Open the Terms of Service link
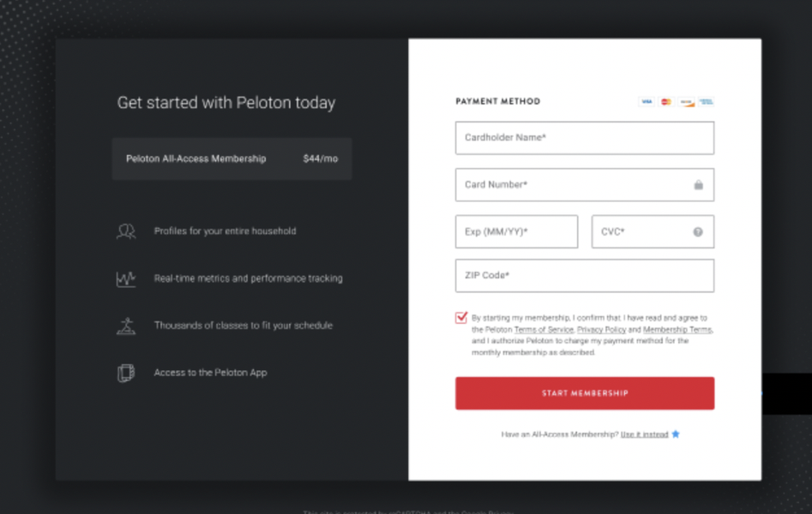The width and height of the screenshot is (812, 514). tap(543, 329)
